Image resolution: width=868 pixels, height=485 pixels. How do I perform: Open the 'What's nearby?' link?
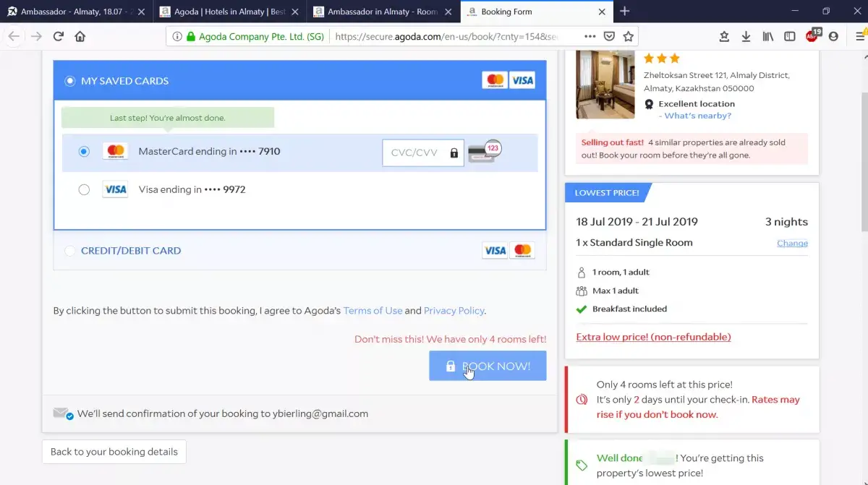(697, 116)
